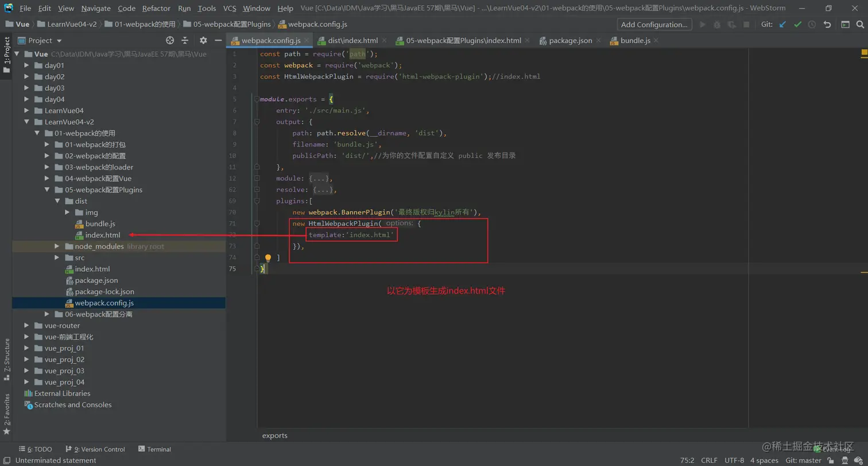Click the Git: master branch widget
This screenshot has height=466, width=868.
803,460
